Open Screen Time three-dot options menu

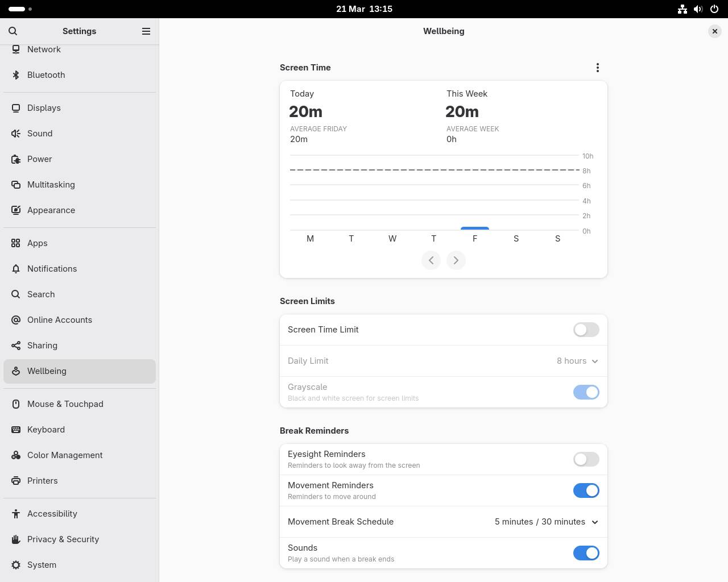pos(597,68)
